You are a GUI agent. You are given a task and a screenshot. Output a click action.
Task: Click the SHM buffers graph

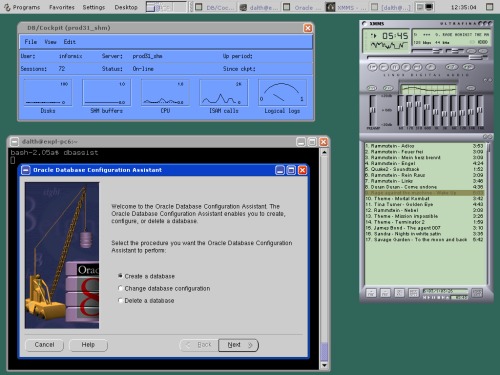click(106, 93)
